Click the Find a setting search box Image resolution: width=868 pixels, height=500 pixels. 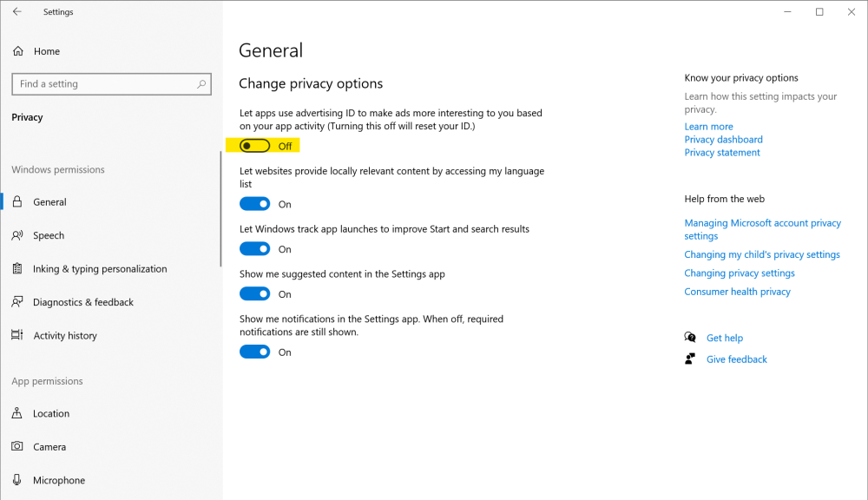coord(104,84)
